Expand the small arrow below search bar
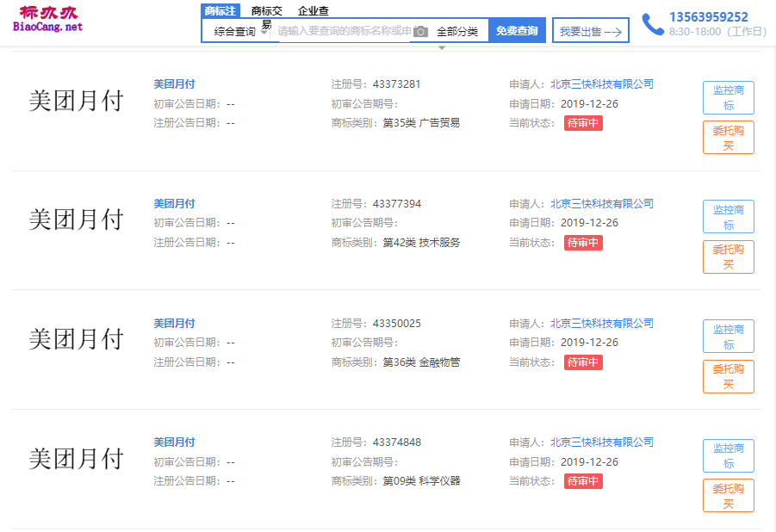The width and height of the screenshot is (776, 532). [x=442, y=48]
